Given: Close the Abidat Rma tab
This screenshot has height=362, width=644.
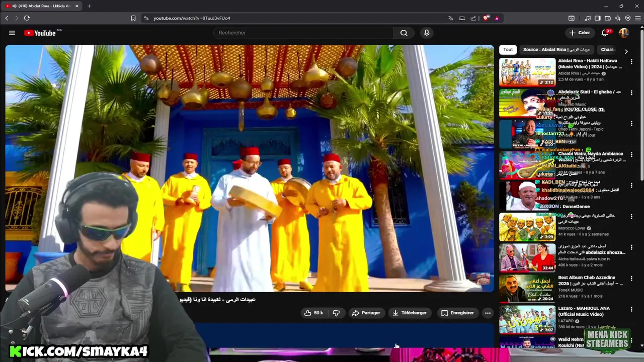Looking at the screenshot, I should click(x=77, y=6).
